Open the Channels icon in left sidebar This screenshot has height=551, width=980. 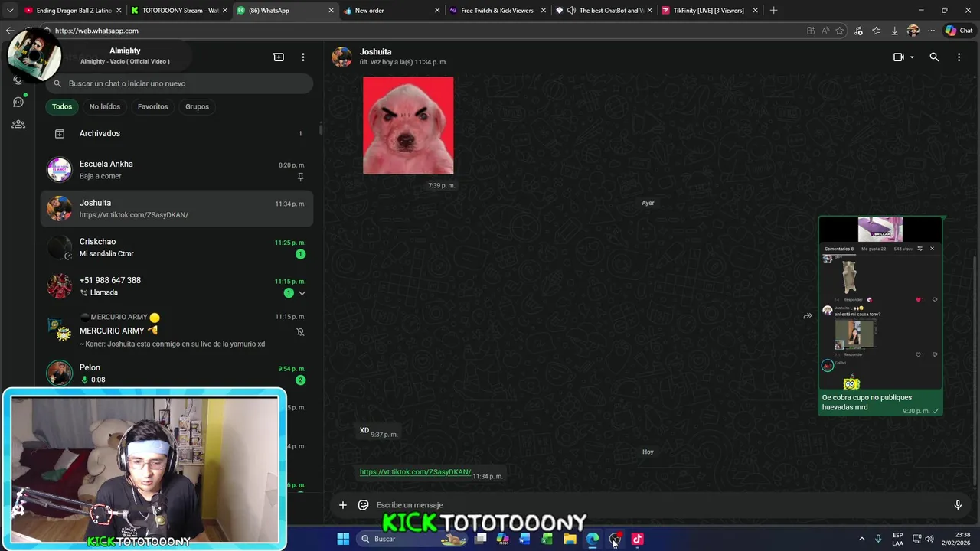(x=18, y=102)
